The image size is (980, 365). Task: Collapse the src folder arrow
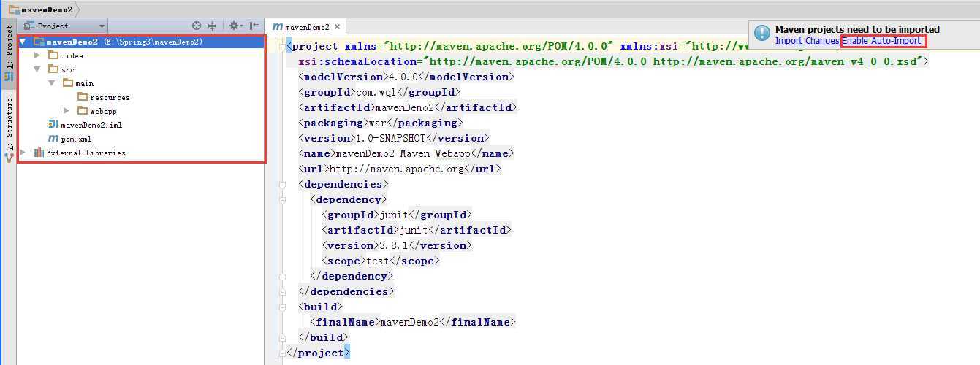(x=37, y=69)
